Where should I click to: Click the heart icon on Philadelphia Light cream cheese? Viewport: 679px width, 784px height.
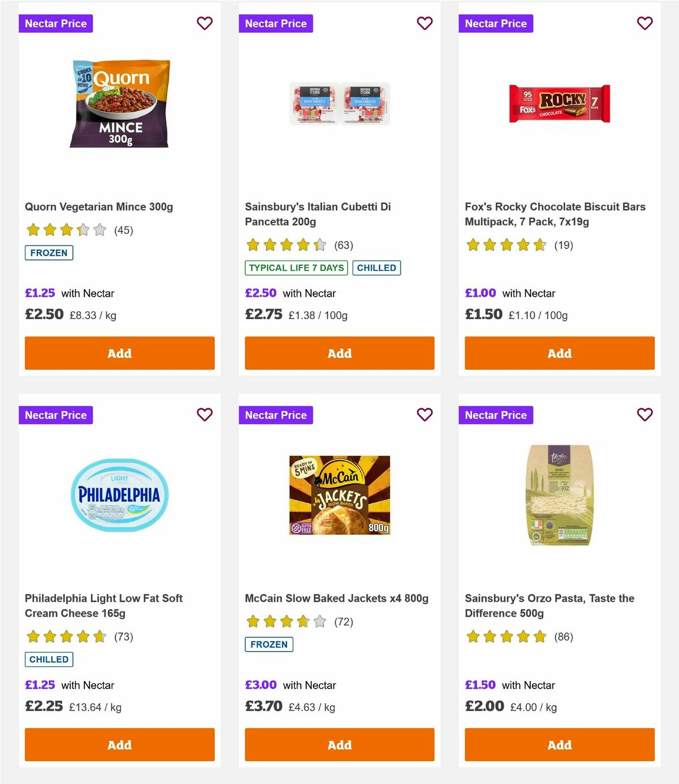[205, 415]
